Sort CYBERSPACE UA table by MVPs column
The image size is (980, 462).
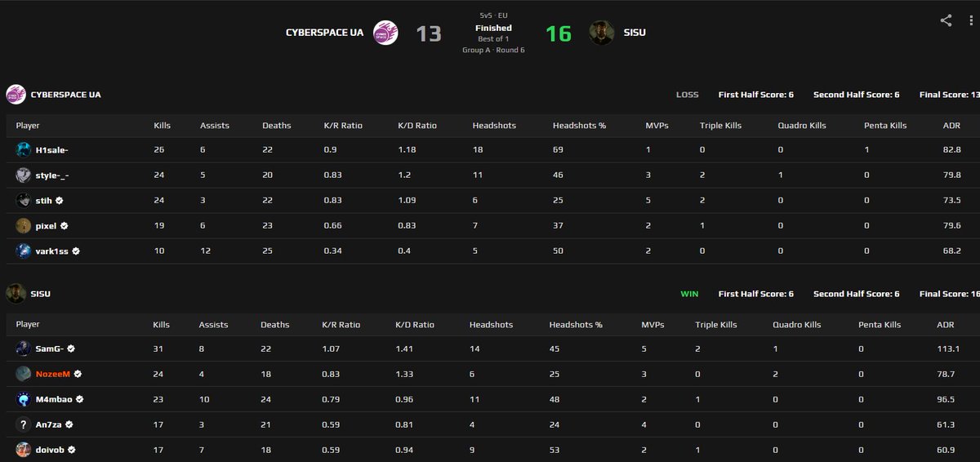657,126
